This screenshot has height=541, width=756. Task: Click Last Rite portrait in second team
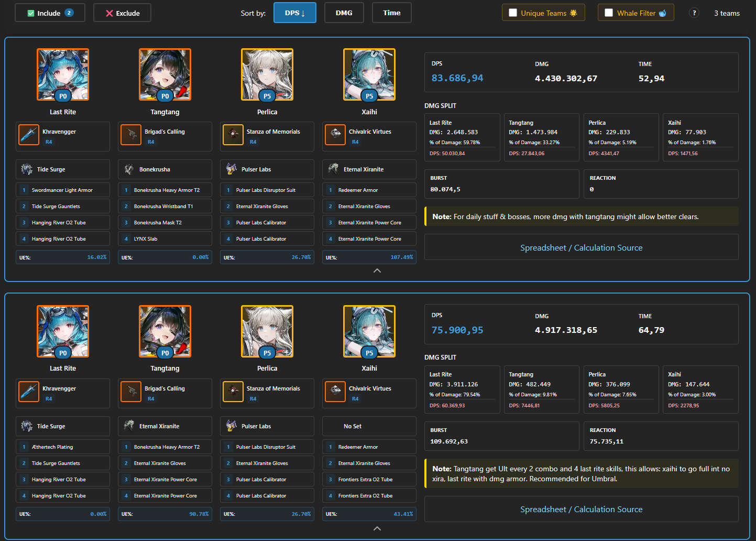pyautogui.click(x=63, y=331)
